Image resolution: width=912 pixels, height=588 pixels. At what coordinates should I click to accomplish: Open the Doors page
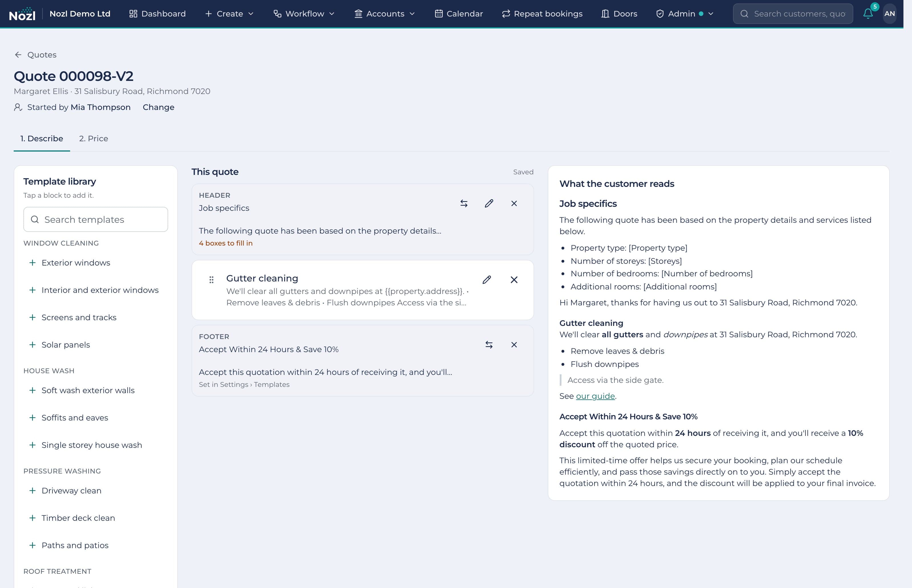(619, 14)
